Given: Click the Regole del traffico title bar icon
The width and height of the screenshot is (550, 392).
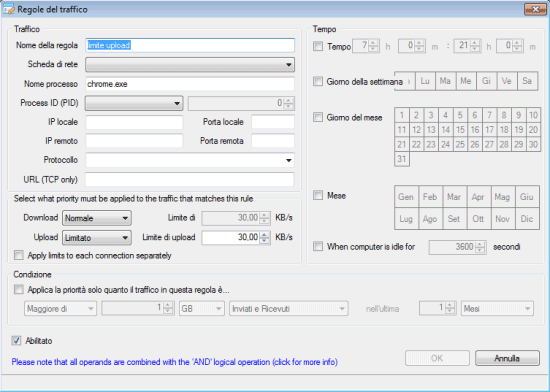Looking at the screenshot, I should coord(8,9).
